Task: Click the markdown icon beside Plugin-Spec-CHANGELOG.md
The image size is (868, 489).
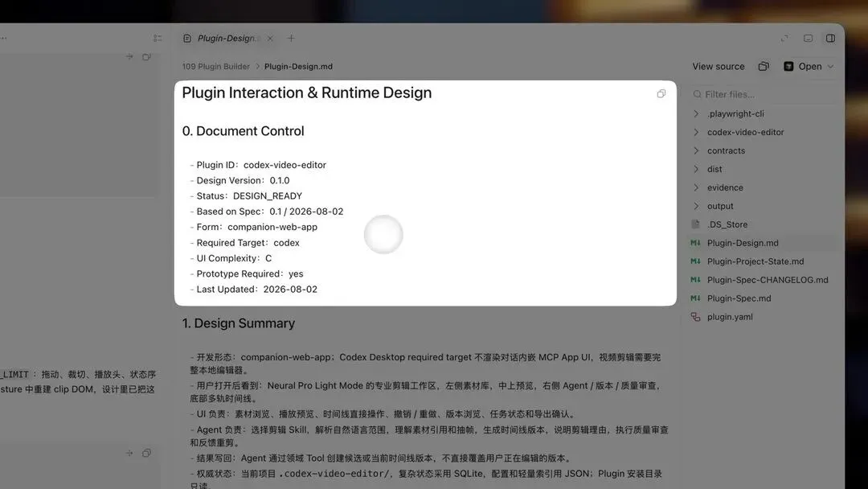Action: (695, 280)
